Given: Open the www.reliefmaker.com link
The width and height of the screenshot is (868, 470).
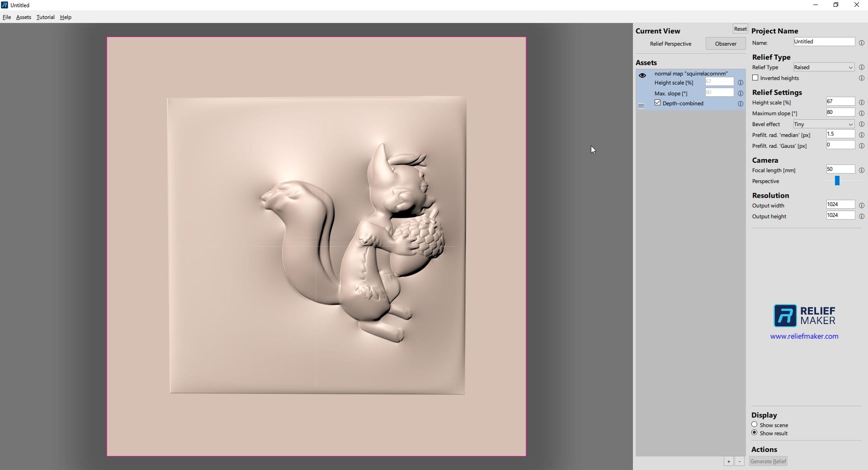Looking at the screenshot, I should click(x=804, y=336).
